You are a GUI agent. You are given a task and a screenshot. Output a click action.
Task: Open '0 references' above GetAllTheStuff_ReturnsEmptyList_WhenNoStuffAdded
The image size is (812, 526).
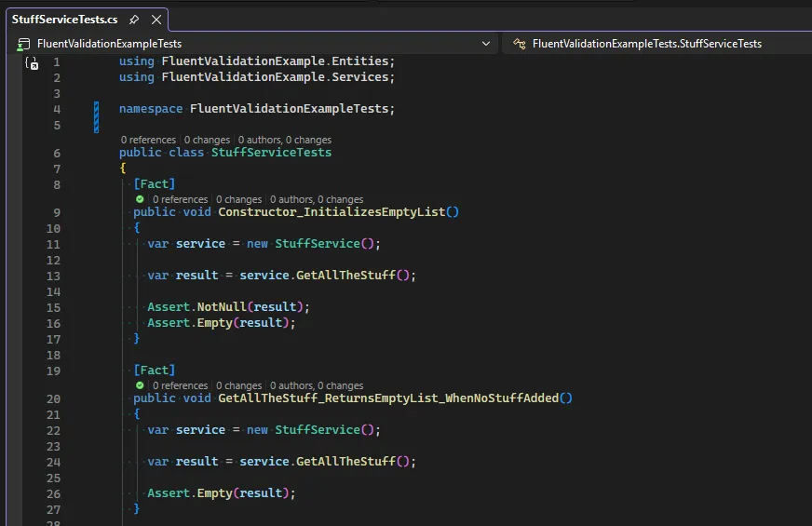(x=181, y=385)
